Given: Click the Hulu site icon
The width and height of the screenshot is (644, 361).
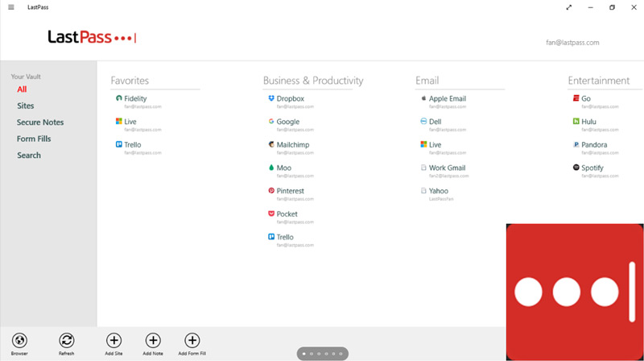Looking at the screenshot, I should (576, 122).
